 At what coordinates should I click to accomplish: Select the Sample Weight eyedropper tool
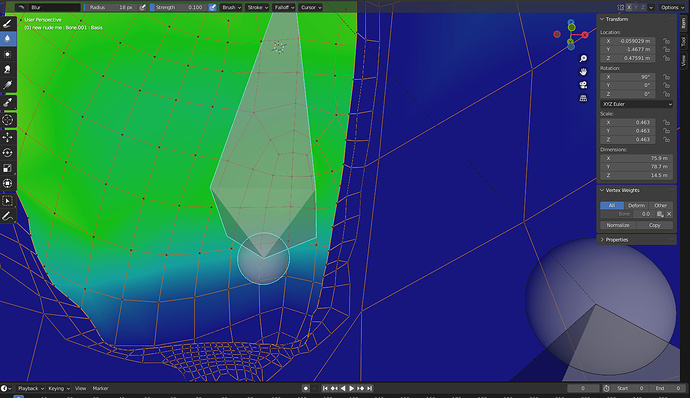[x=7, y=102]
